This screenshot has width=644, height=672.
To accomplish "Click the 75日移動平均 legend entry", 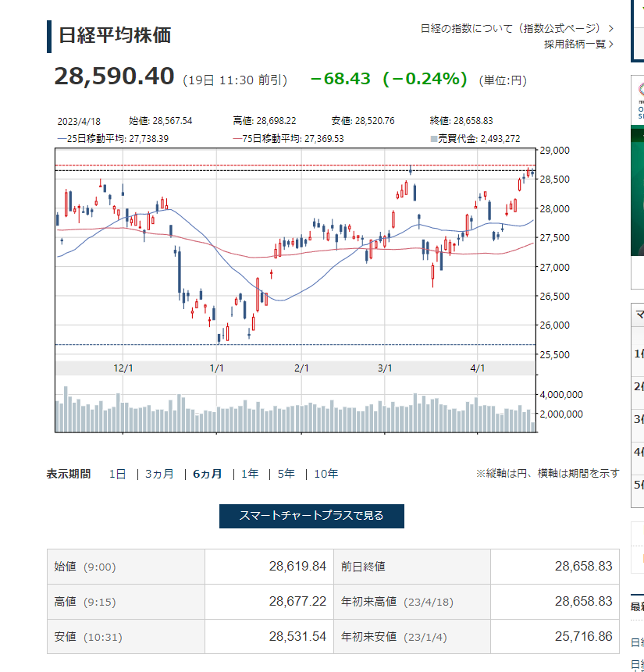I will (288, 138).
